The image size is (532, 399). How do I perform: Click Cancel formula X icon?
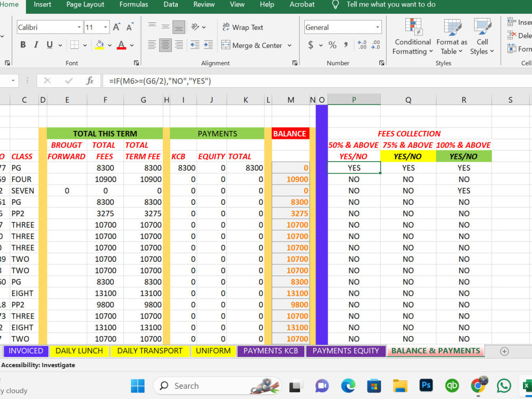[47, 81]
